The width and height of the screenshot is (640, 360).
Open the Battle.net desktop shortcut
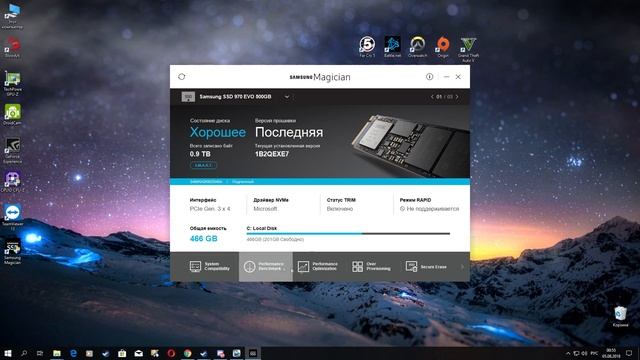(x=392, y=47)
